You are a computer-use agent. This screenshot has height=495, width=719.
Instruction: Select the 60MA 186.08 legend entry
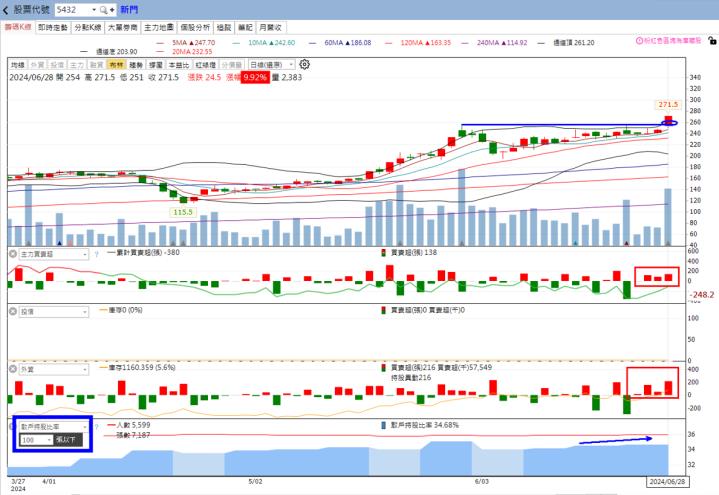click(x=340, y=43)
